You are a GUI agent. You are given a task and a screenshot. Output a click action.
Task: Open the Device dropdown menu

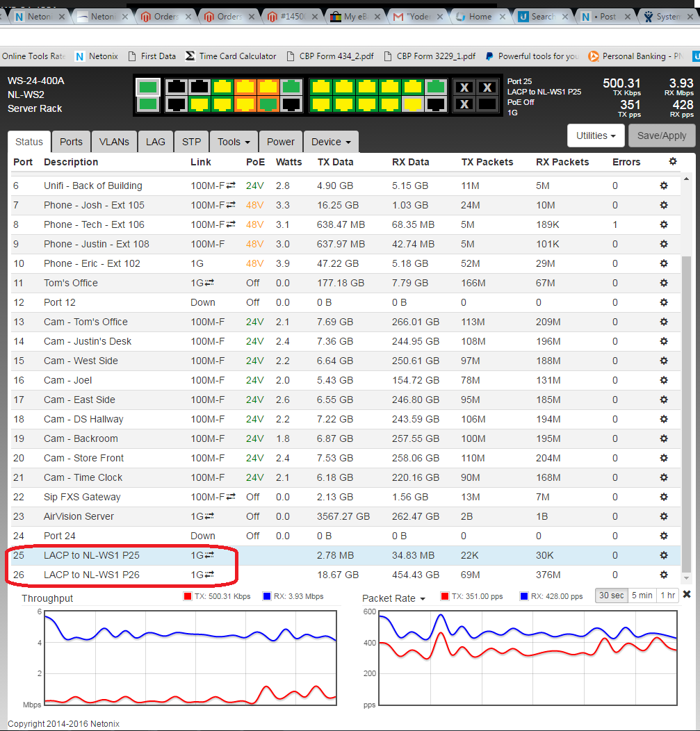pyautogui.click(x=330, y=142)
